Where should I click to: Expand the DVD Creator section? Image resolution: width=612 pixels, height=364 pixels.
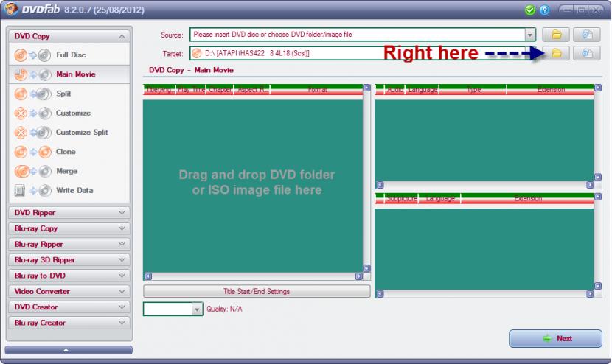pos(69,307)
